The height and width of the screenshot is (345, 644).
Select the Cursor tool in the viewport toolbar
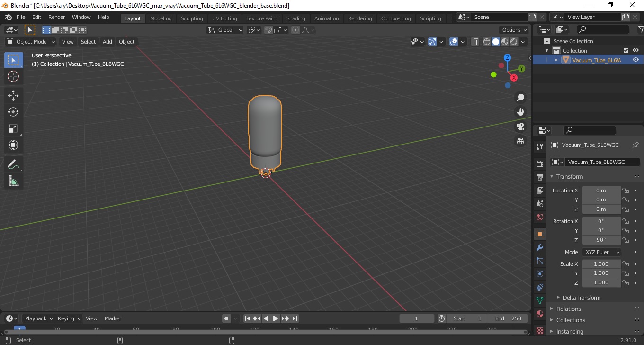click(13, 76)
